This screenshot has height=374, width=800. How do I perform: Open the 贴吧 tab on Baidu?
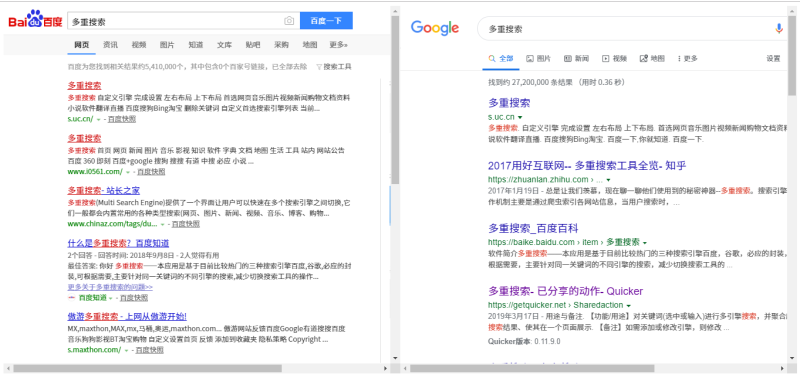pos(253,45)
